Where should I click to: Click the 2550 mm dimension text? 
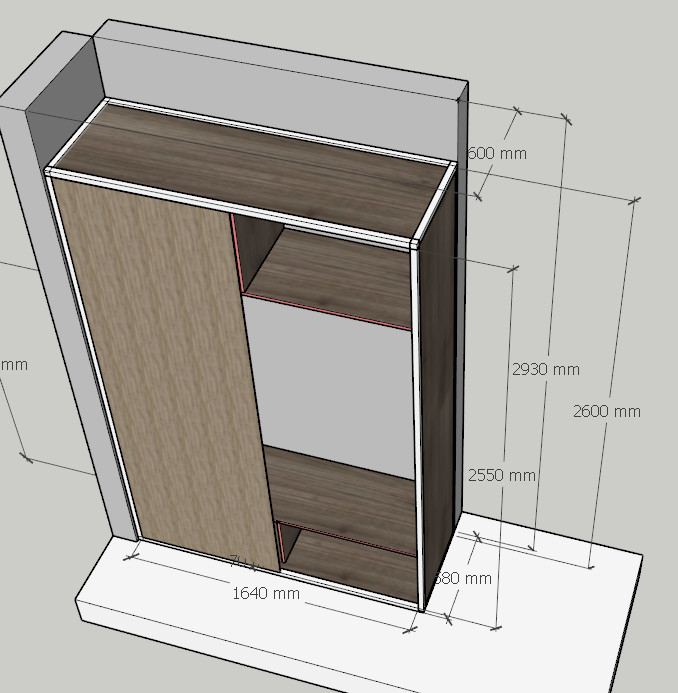pos(500,475)
